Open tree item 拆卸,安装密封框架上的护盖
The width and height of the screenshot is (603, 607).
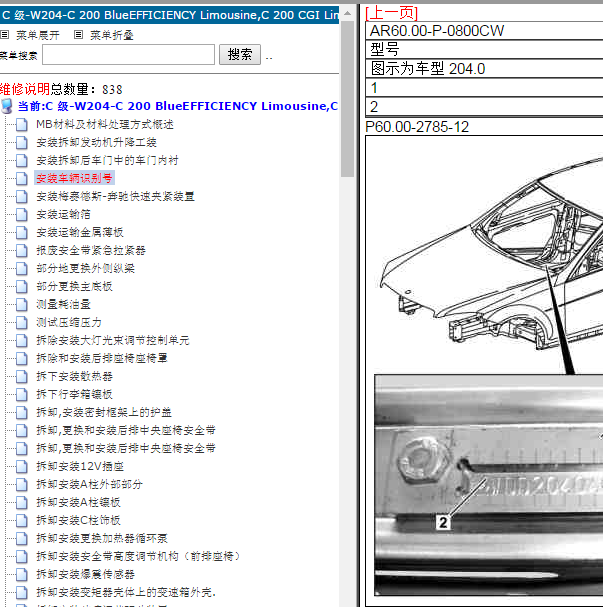pos(104,413)
